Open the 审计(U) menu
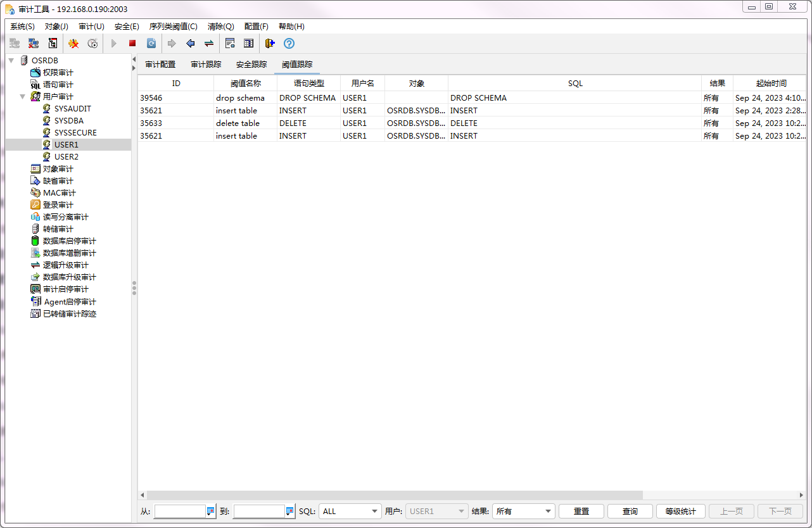The image size is (812, 528). pyautogui.click(x=91, y=27)
